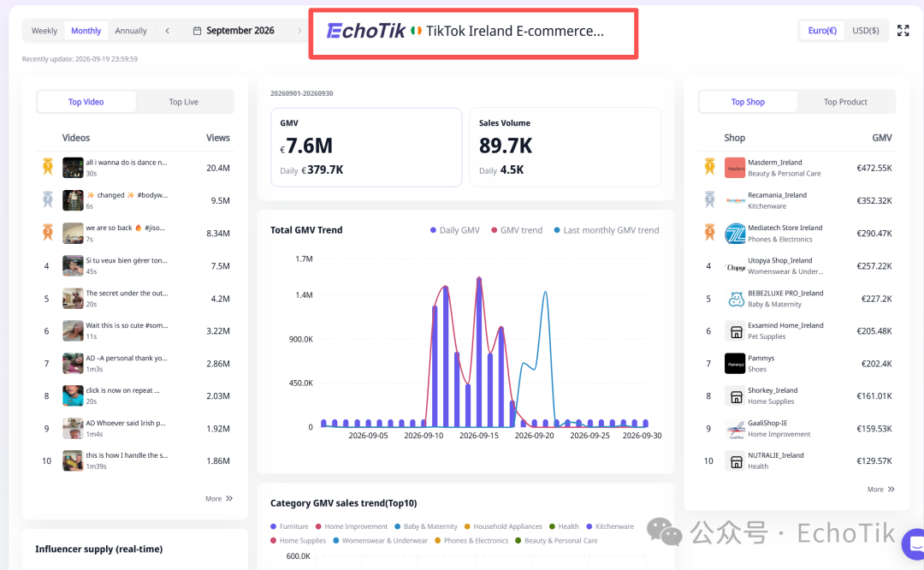Open 'The secret under the out...' thumbnail
The width and height of the screenshot is (924, 570).
(73, 298)
